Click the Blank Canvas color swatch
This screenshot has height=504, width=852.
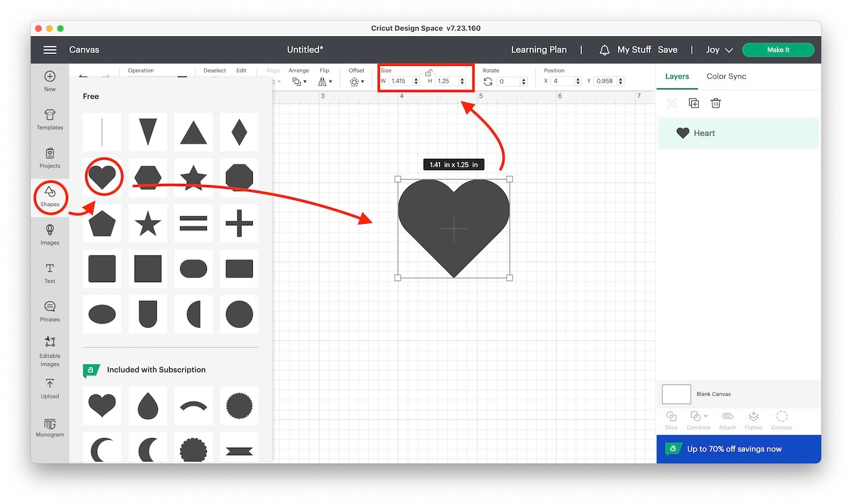click(x=676, y=394)
